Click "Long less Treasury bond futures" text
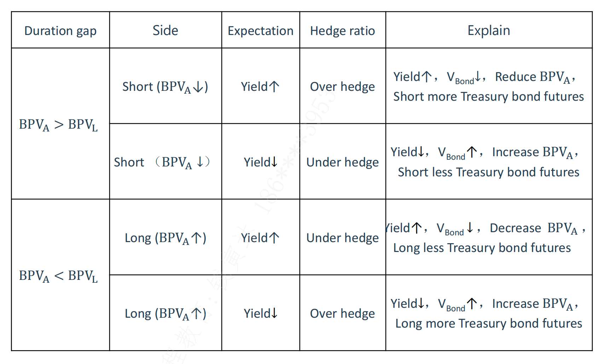Image resolution: width=595 pixels, height=364 pixels. click(x=482, y=248)
